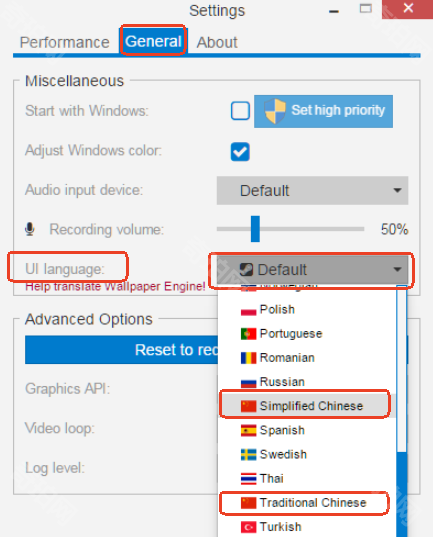This screenshot has height=537, width=433.
Task: Click the language list scrollbar thumb
Action: [401, 494]
